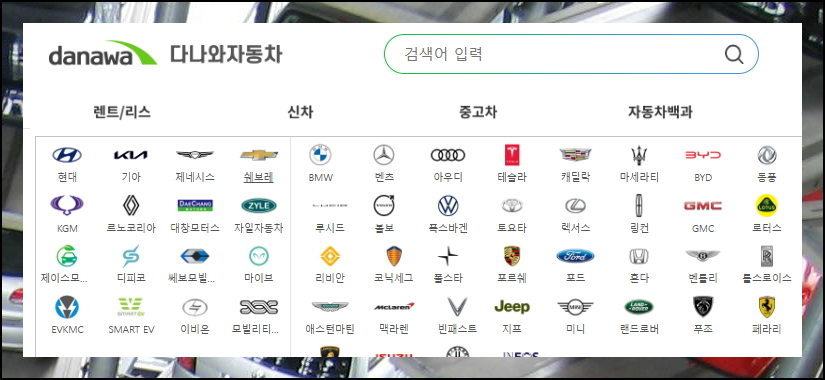825x380 pixels.
Task: Choose the Daechang Motors (대창모터스) logo
Action: point(195,205)
